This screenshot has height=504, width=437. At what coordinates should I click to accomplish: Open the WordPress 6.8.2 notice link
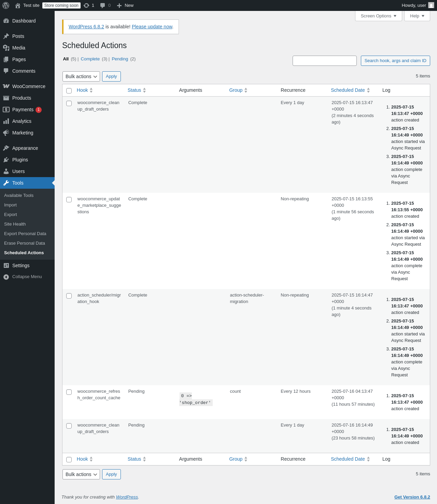coord(86,27)
